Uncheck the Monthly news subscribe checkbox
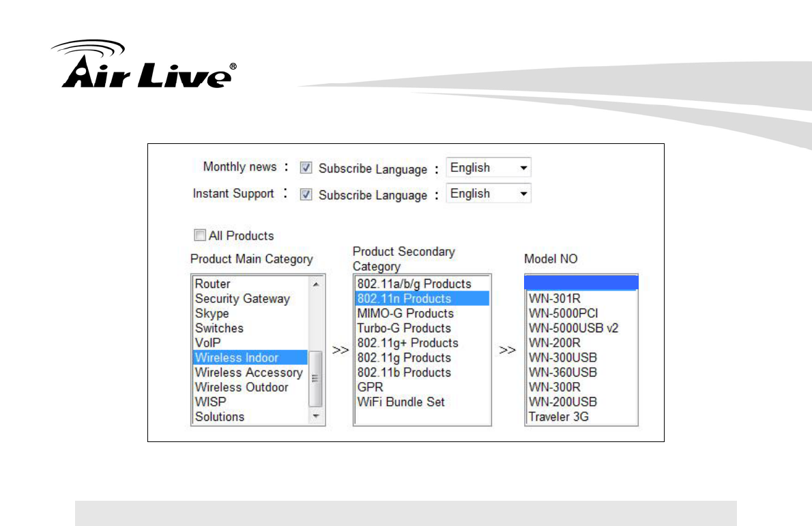This screenshot has width=812, height=526. [306, 168]
